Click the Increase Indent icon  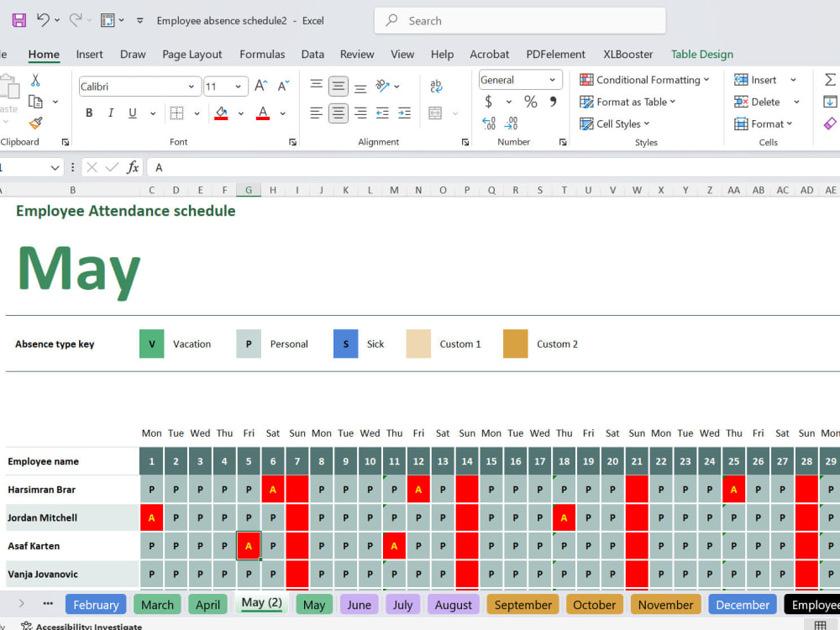tap(405, 113)
